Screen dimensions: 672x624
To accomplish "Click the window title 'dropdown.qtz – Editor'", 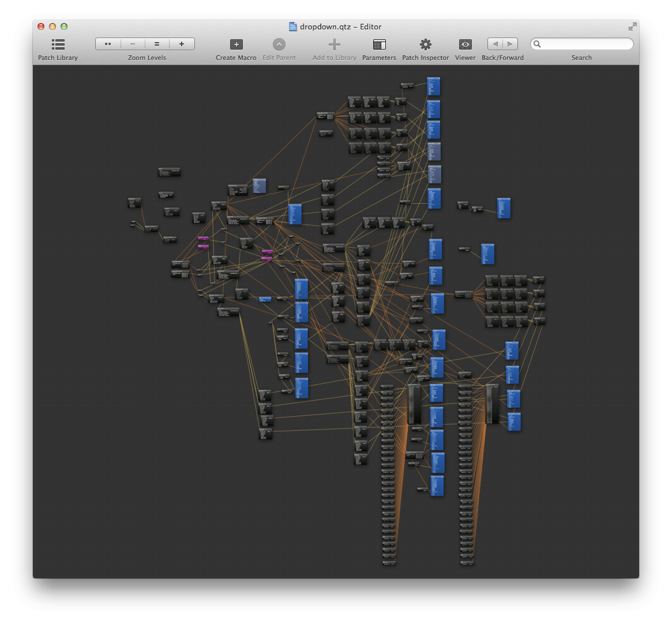I will 340,27.
